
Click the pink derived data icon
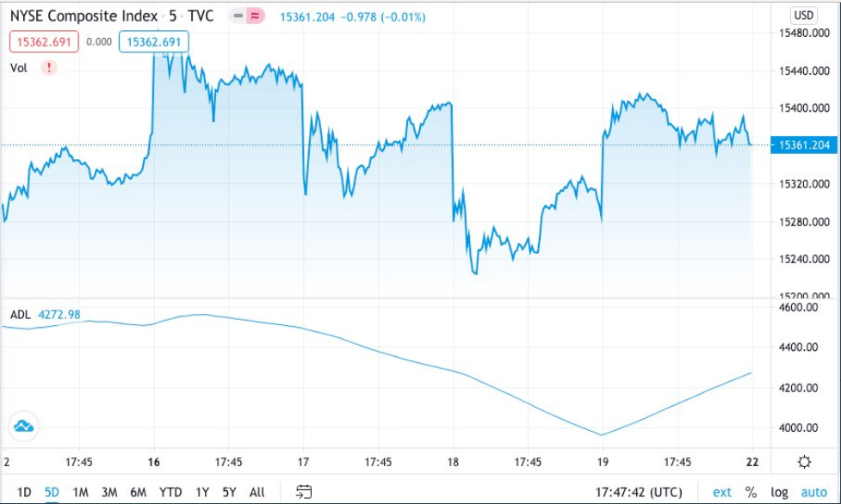[x=256, y=16]
